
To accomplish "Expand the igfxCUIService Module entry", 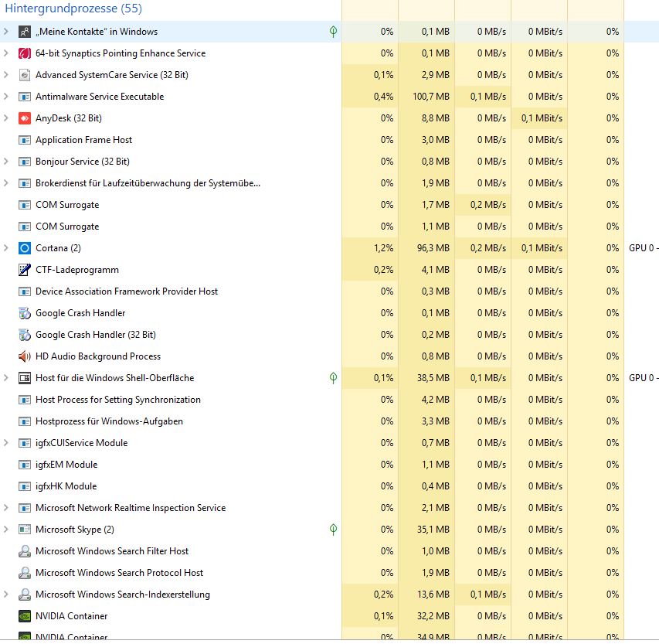I will 6,443.
